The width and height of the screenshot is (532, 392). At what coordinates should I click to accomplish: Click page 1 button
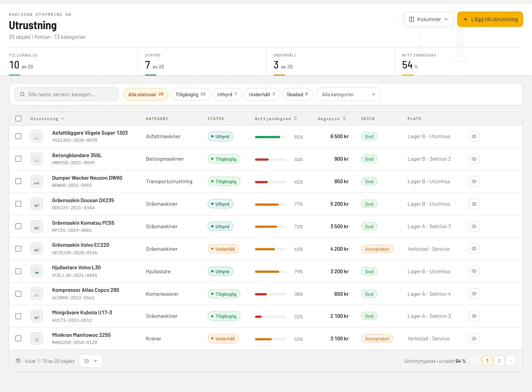(x=487, y=361)
